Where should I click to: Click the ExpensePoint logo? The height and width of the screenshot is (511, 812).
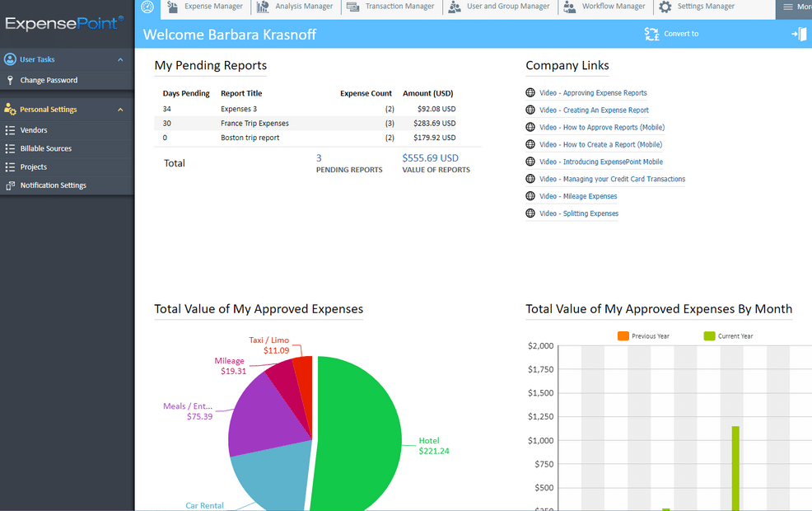coord(64,23)
